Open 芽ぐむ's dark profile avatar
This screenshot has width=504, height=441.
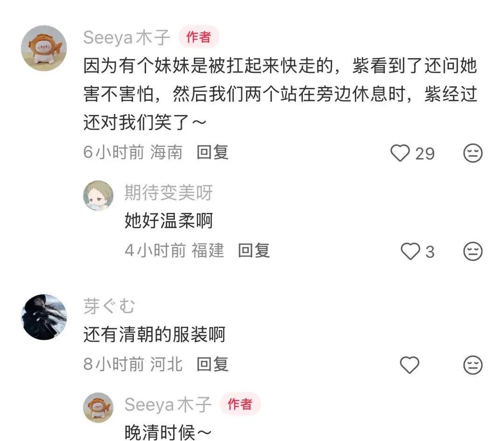(44, 317)
